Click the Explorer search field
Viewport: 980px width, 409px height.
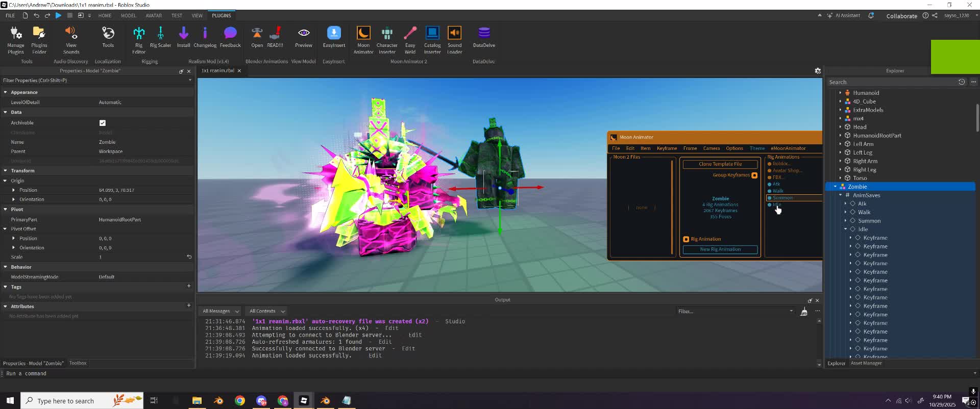pyautogui.click(x=891, y=82)
